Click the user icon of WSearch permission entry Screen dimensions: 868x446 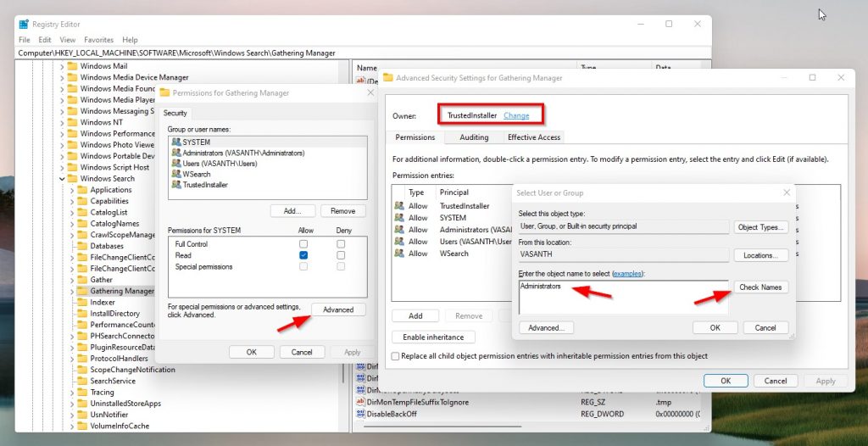399,254
